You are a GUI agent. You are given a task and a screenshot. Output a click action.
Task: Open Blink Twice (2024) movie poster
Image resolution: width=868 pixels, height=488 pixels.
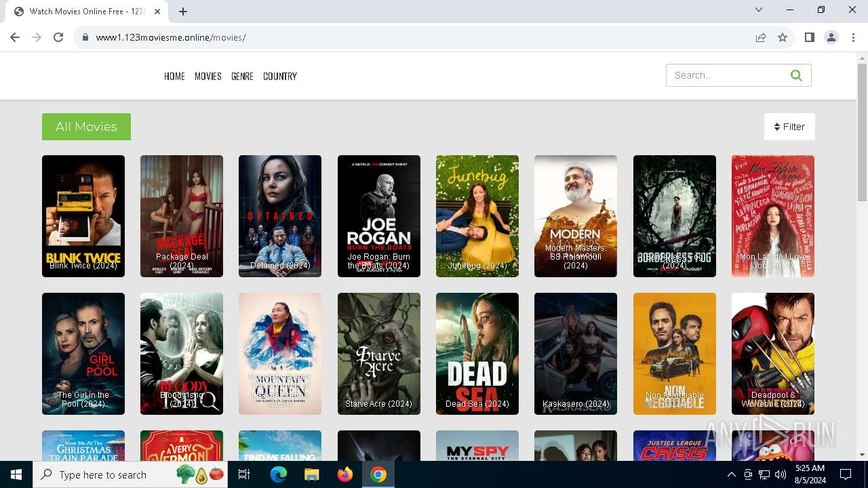pos(83,216)
